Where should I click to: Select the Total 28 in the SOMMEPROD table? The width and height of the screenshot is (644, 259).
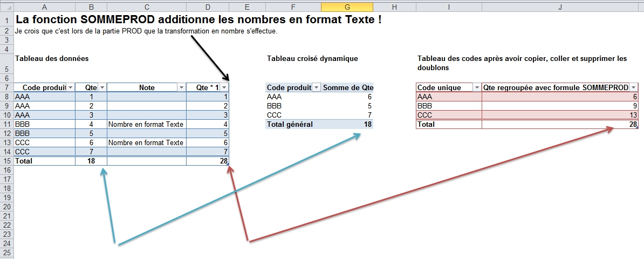pyautogui.click(x=560, y=124)
